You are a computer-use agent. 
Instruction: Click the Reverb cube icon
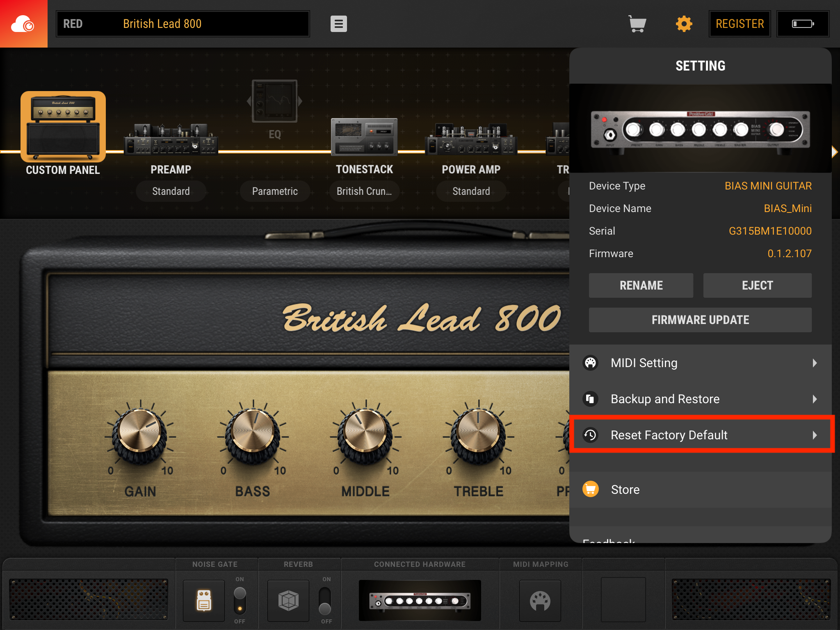288,600
